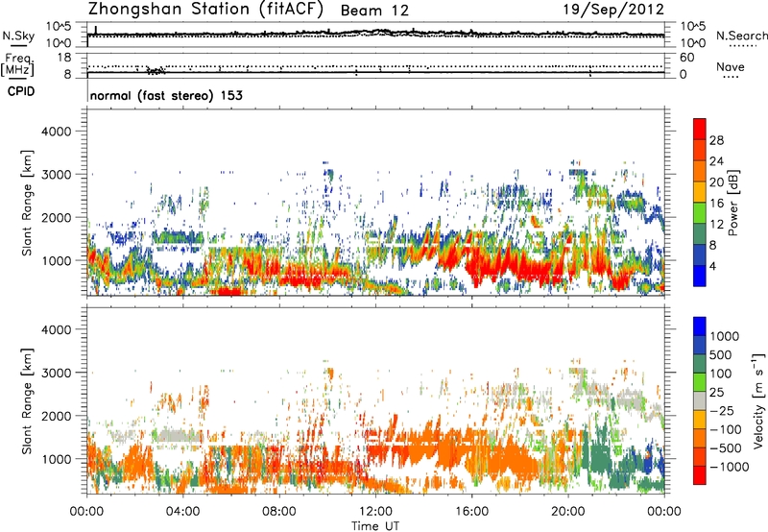Click the '04:00' time tick label
The height and width of the screenshot is (532, 768).
183,512
